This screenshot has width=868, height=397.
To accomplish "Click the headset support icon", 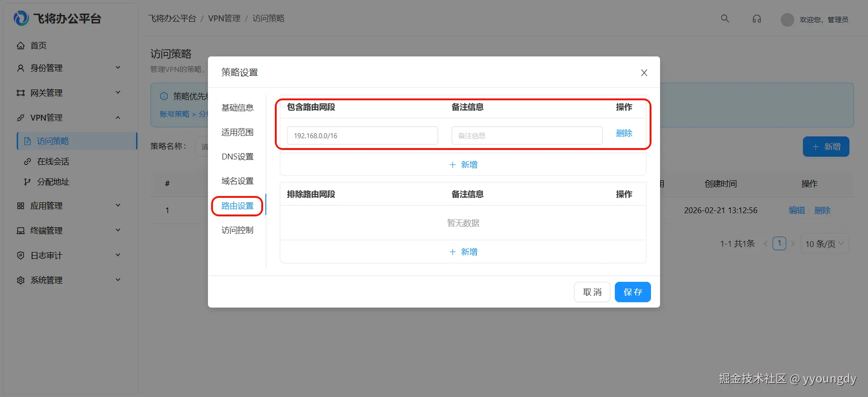I will point(756,19).
